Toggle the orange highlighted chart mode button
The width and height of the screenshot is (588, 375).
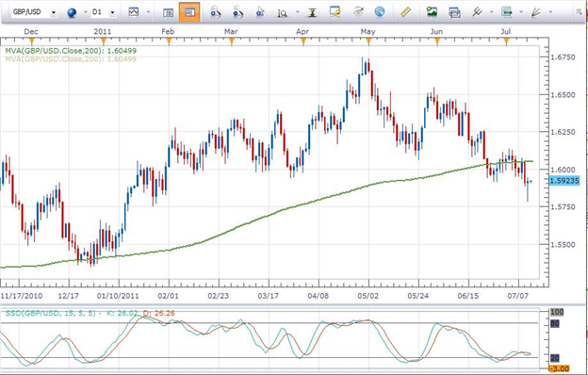pos(189,12)
